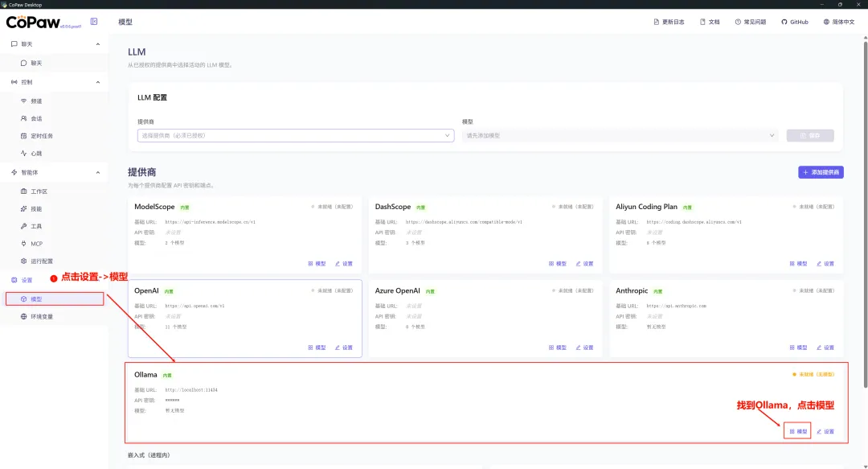Click the Aliyun Coding Plan provider name
Screen dimensions: 868x469
coord(646,207)
